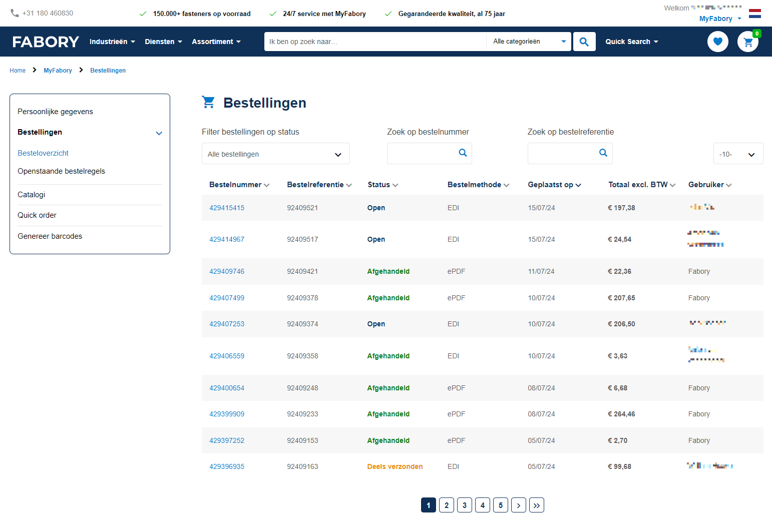Click Openstaande bestelregels in sidebar
Image resolution: width=772 pixels, height=532 pixels.
61,171
